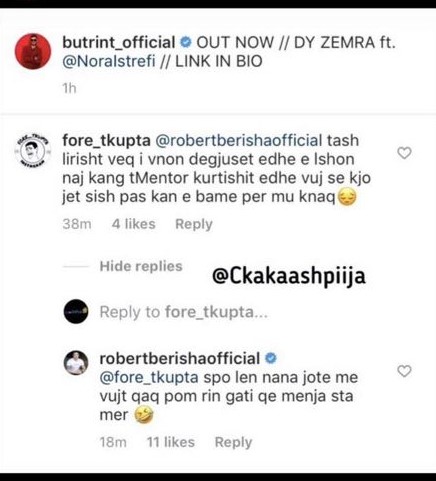The image size is (436, 481).
Task: Open butrint_official username link
Action: (x=119, y=43)
